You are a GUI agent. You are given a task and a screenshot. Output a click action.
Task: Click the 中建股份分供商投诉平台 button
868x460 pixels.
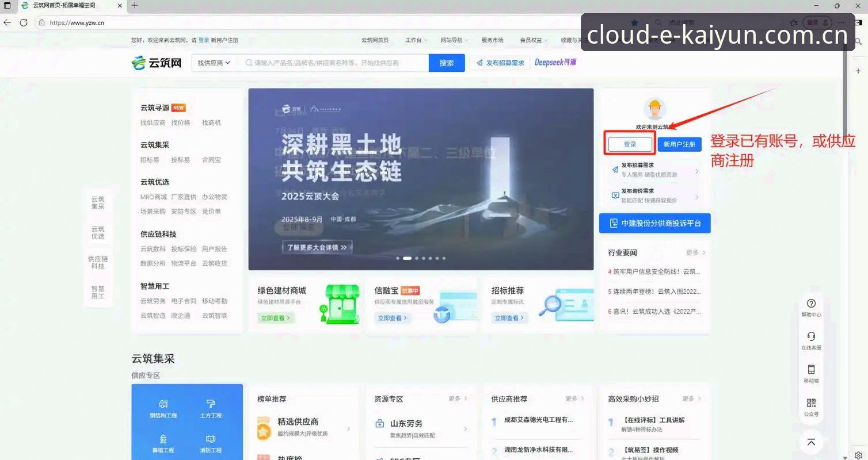[655, 223]
